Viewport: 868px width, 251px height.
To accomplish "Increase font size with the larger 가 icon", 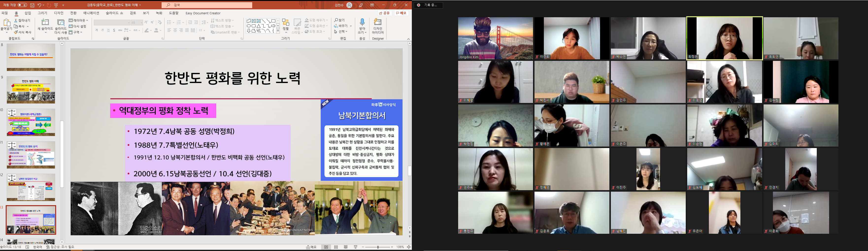I will [146, 22].
